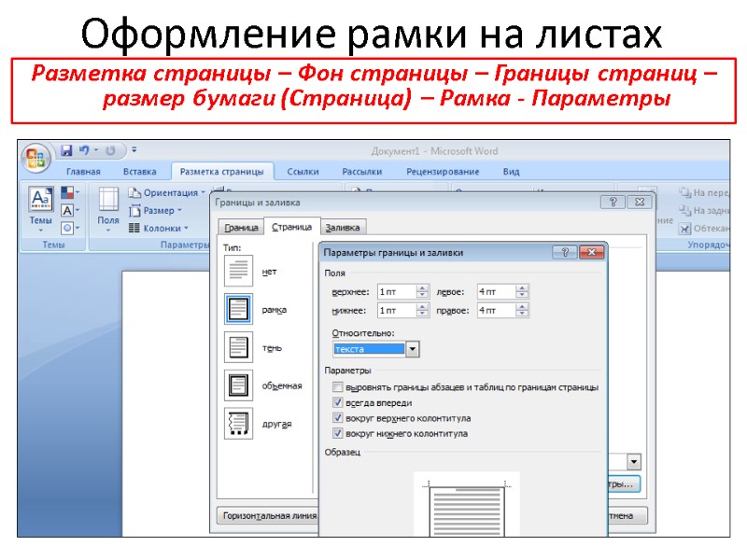Click Обтекание текстом icon
The height and width of the screenshot is (560, 747).
[x=684, y=228]
